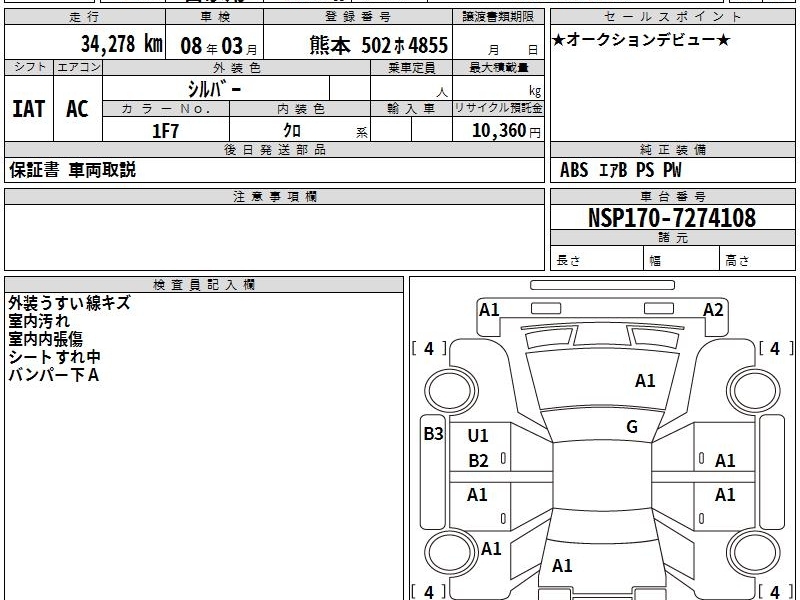800x600 pixels.
Task: Click the カラーNo. header
Action: click(x=166, y=108)
